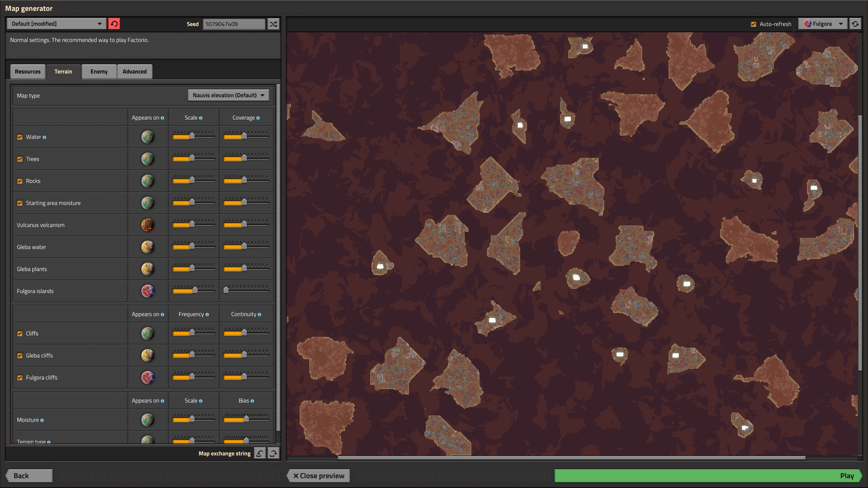Click the Fulgora planet icon in Fulgora islands row
The height and width of the screenshot is (488, 868).
[x=147, y=291]
